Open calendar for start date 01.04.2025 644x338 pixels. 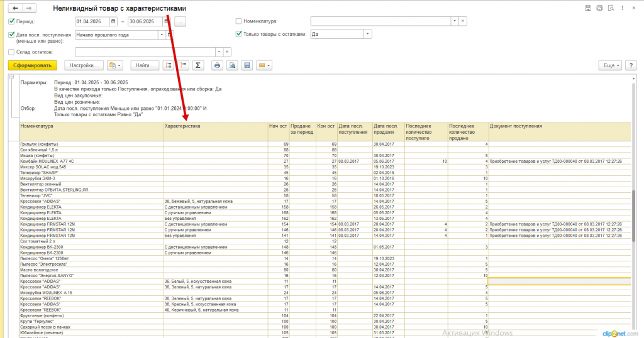click(113, 21)
